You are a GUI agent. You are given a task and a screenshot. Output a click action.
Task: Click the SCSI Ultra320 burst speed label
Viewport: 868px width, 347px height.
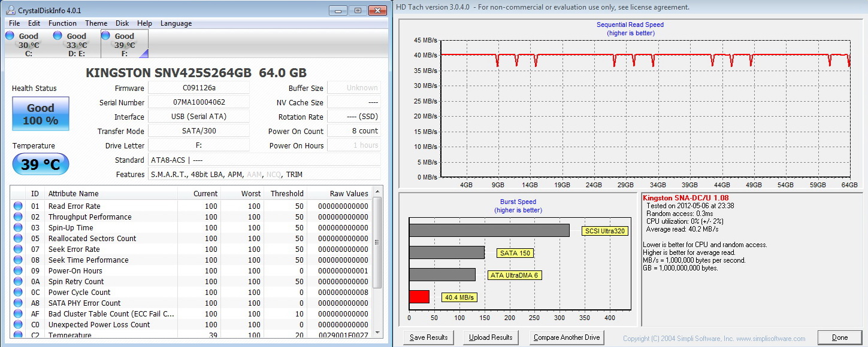click(605, 231)
